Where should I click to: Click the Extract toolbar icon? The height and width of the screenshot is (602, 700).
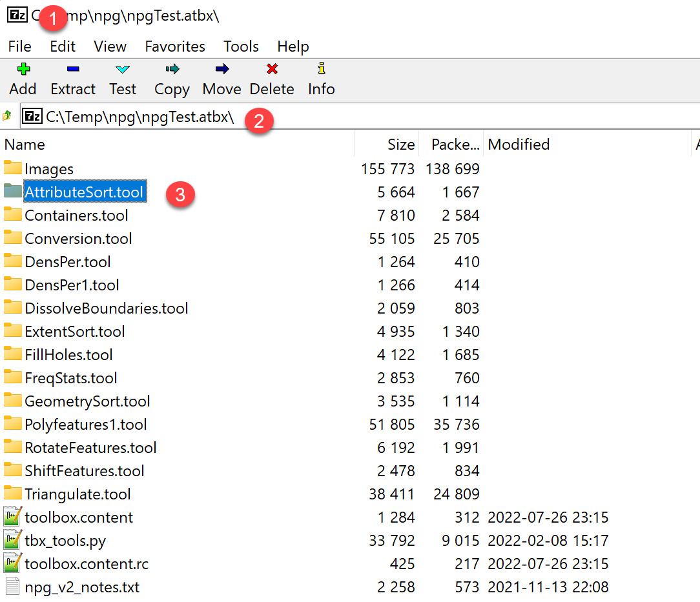72,69
